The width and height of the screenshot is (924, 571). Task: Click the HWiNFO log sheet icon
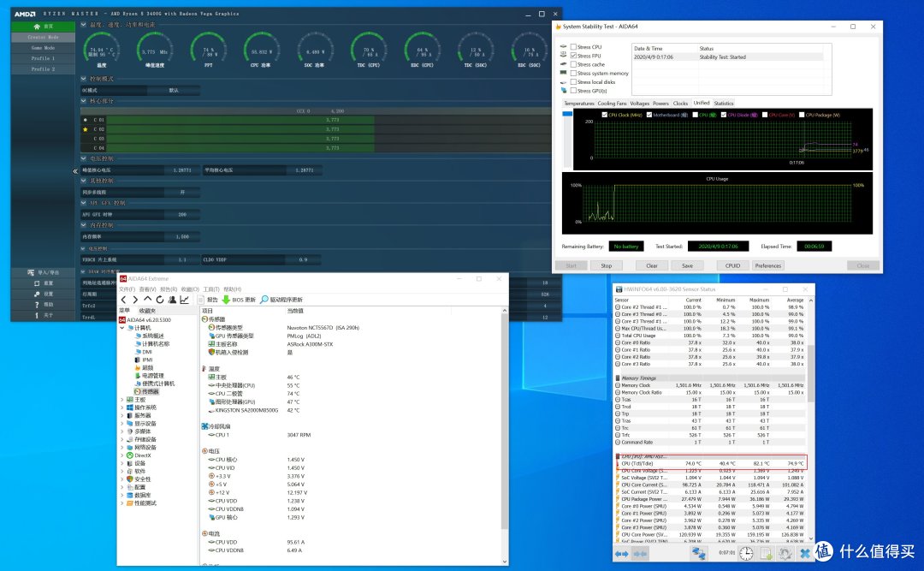tap(766, 553)
